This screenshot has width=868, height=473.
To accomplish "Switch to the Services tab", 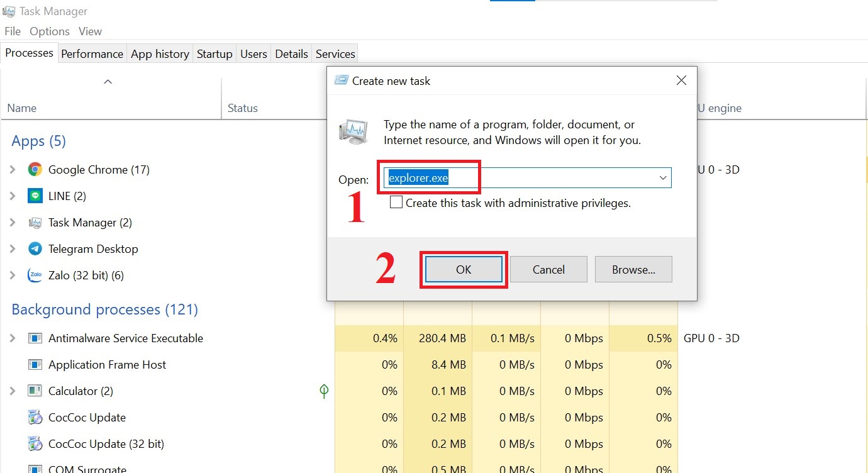I will 335,53.
